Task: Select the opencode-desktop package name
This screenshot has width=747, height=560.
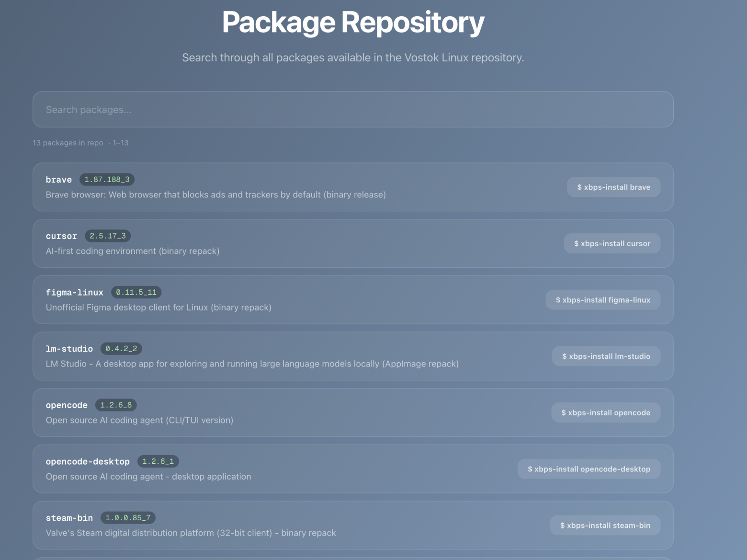Action: 88,461
